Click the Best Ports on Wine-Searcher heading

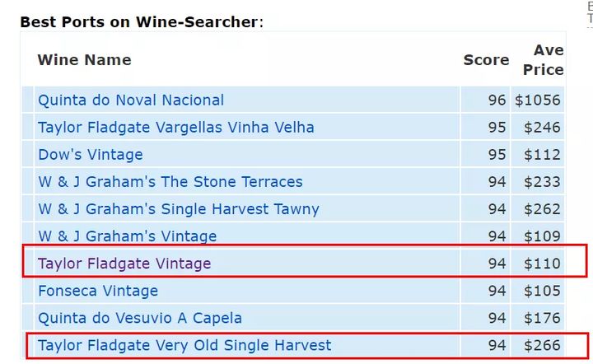(x=139, y=21)
